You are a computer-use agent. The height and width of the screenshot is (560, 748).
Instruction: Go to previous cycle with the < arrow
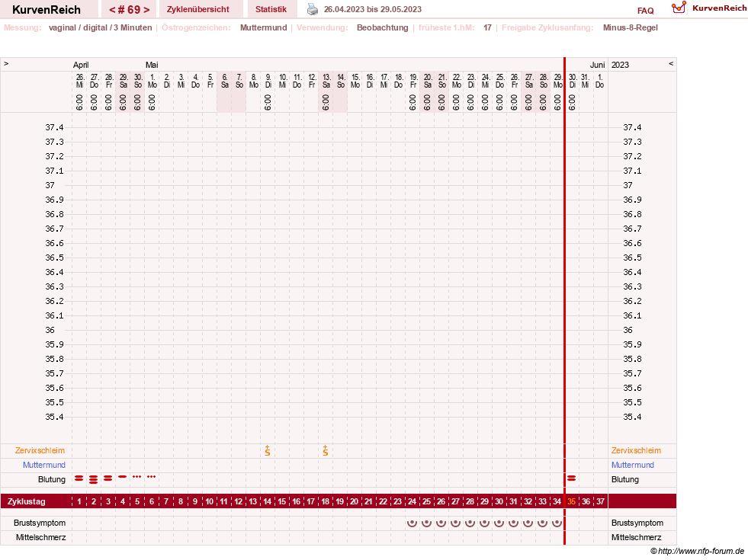(112, 10)
